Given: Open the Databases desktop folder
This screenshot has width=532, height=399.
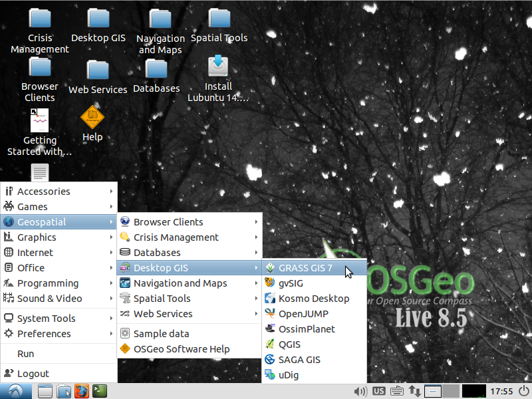Looking at the screenshot, I should (156, 69).
